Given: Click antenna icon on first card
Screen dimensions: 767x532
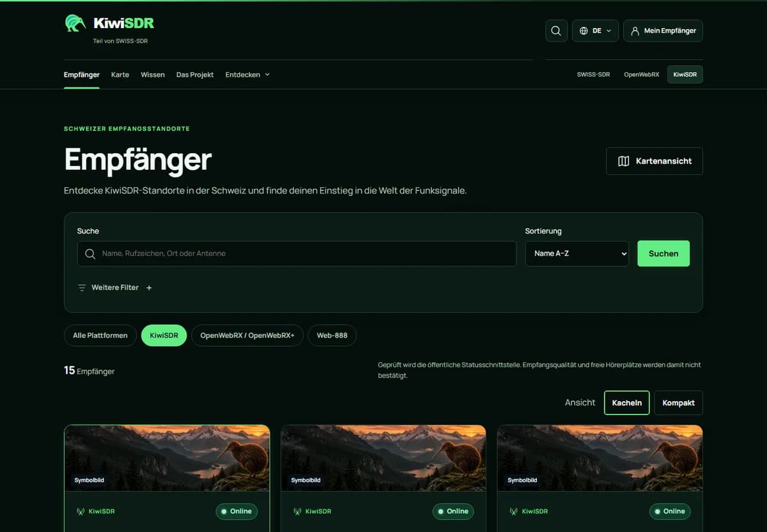Looking at the screenshot, I should (x=81, y=512).
